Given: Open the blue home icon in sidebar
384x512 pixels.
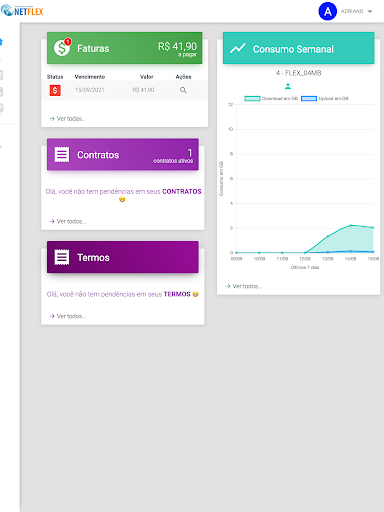Looking at the screenshot, I should pyautogui.click(x=1, y=42).
